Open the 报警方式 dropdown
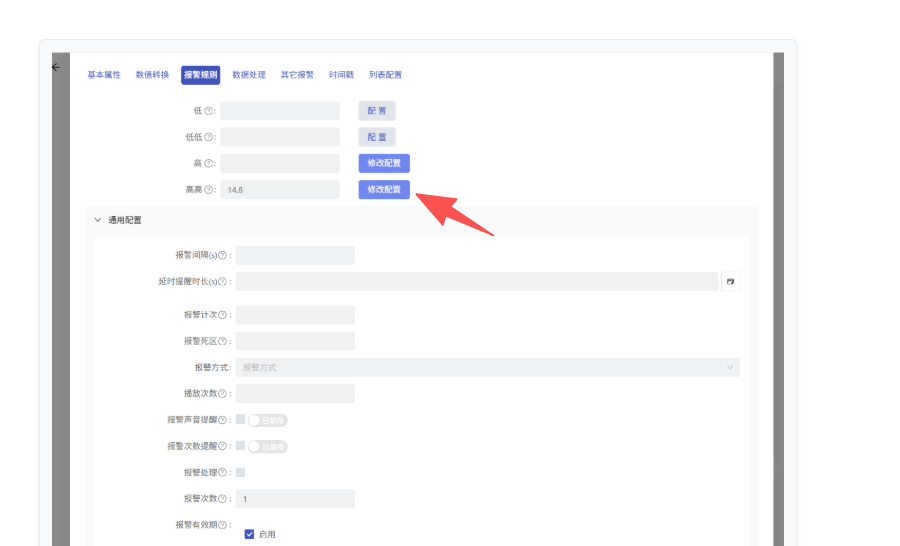 tap(487, 367)
